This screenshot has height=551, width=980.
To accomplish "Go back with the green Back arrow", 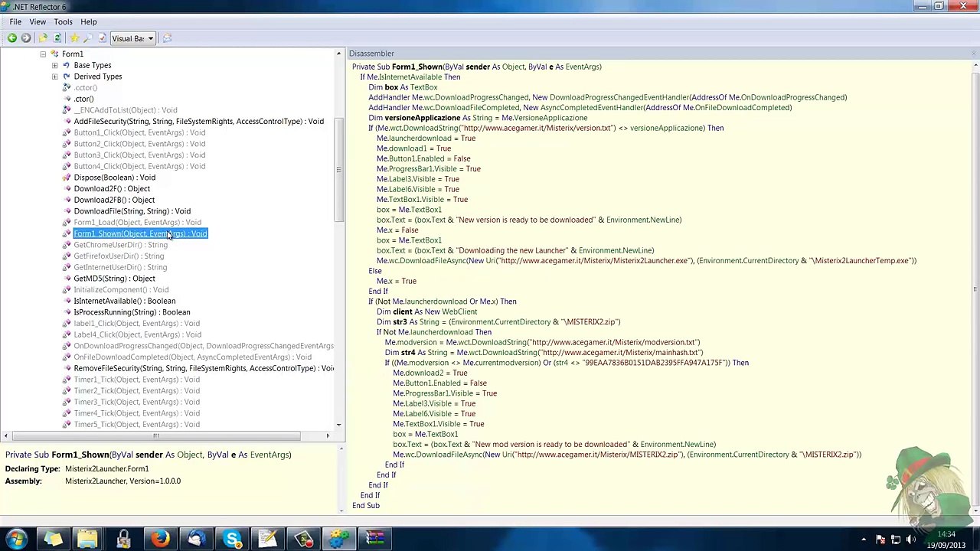I will [x=11, y=38].
